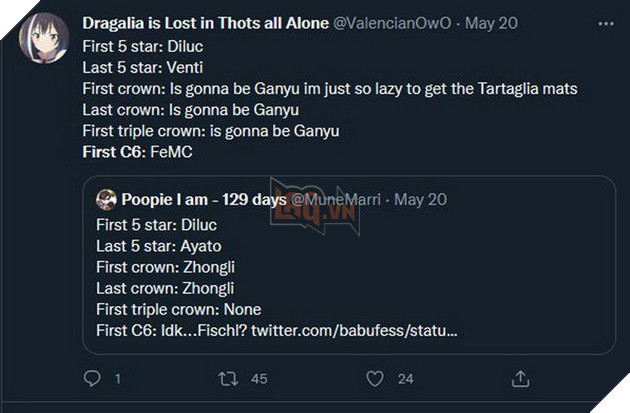The image size is (630, 413).
Task: Click the small avatar beside Poopie I am
Action: 107,199
